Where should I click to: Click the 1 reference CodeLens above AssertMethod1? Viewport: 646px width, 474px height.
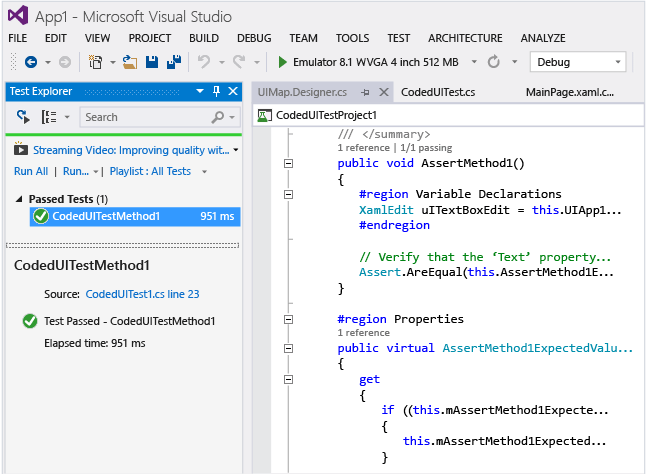click(x=363, y=148)
